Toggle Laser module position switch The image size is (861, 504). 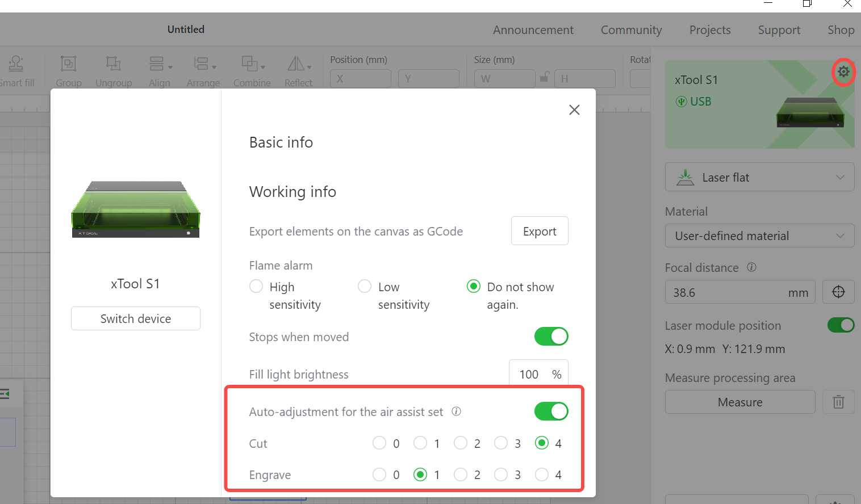click(x=841, y=325)
